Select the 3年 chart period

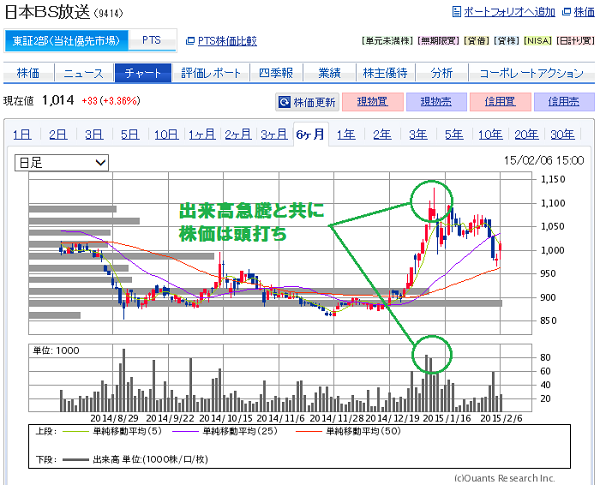[x=418, y=135]
